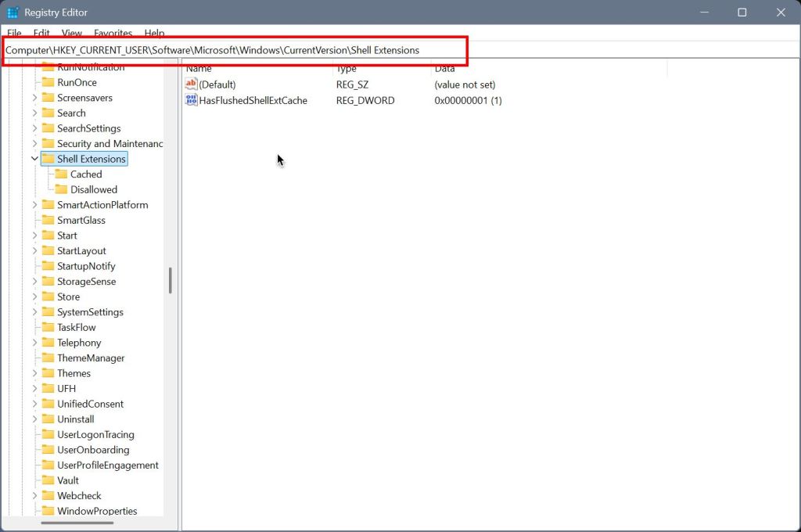
Task: Expand the Store key chevron
Action: (34, 297)
